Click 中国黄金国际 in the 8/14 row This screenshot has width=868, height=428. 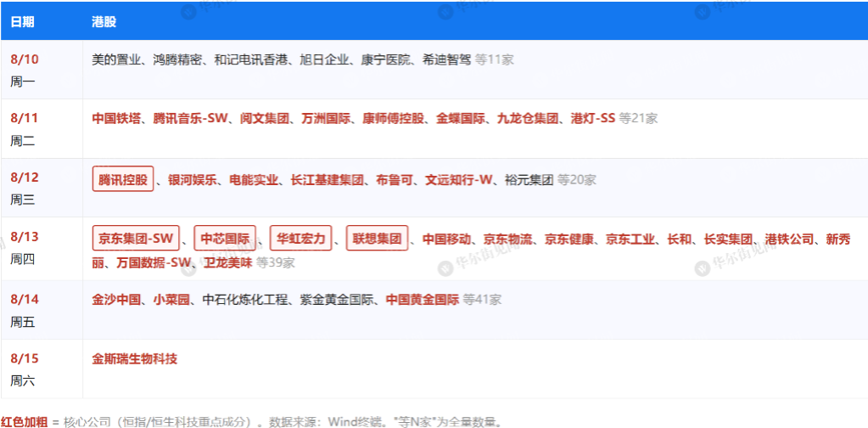pos(423,300)
